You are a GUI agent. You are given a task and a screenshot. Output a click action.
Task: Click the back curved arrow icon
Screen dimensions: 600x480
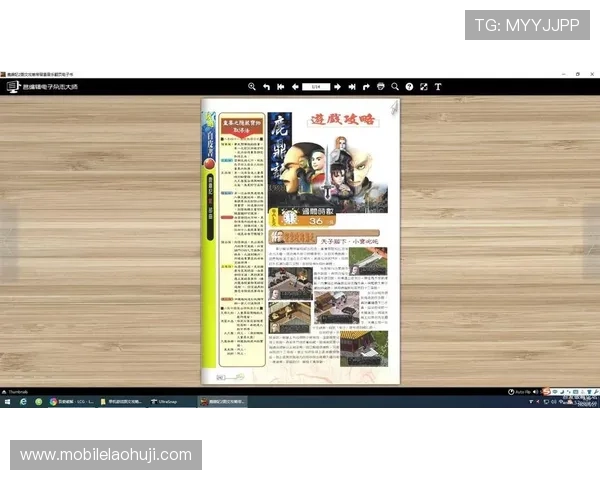coord(267,87)
